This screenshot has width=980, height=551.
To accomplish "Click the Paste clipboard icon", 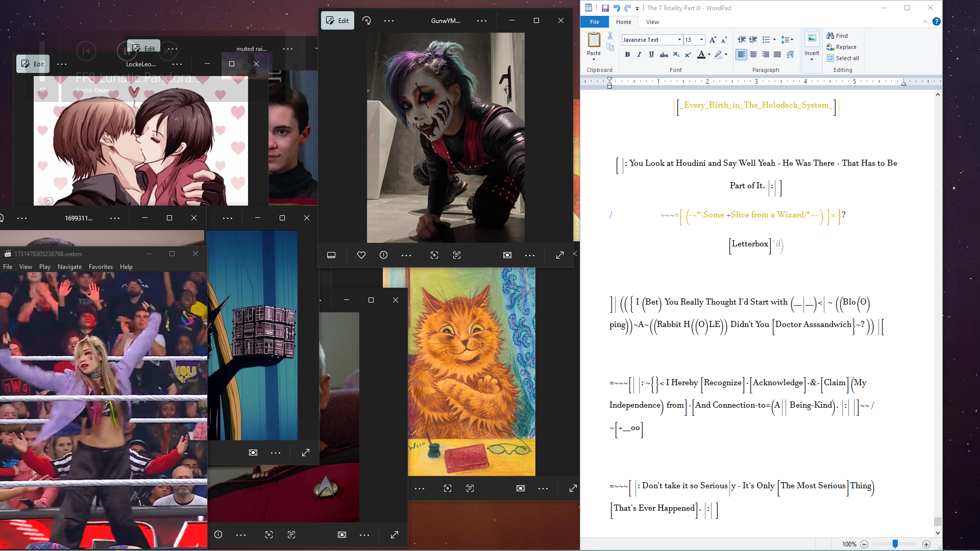I will (x=594, y=40).
